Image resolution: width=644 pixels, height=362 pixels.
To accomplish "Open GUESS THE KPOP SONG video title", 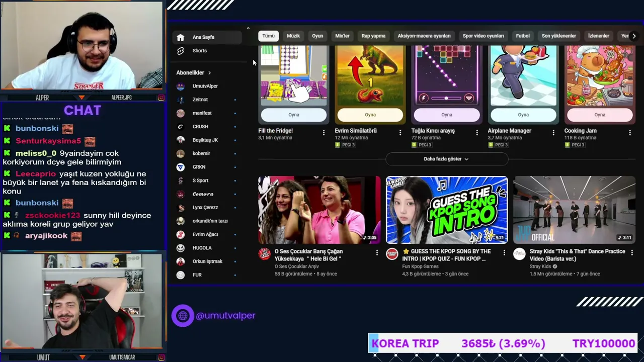I will click(x=446, y=255).
